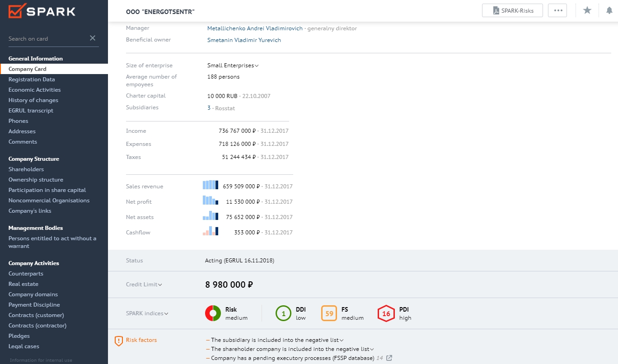Open manager Metallichenko Andrei Vladimirovich link

(255, 28)
